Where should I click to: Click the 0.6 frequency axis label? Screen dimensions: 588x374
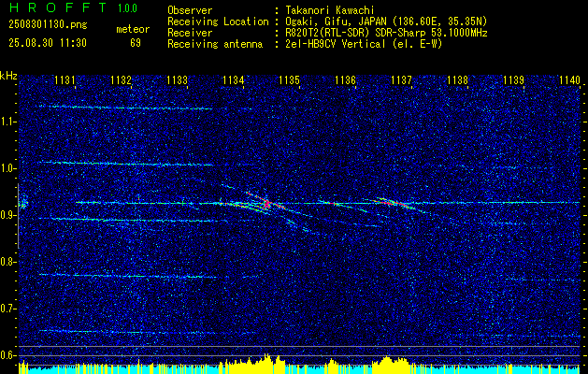coord(7,355)
